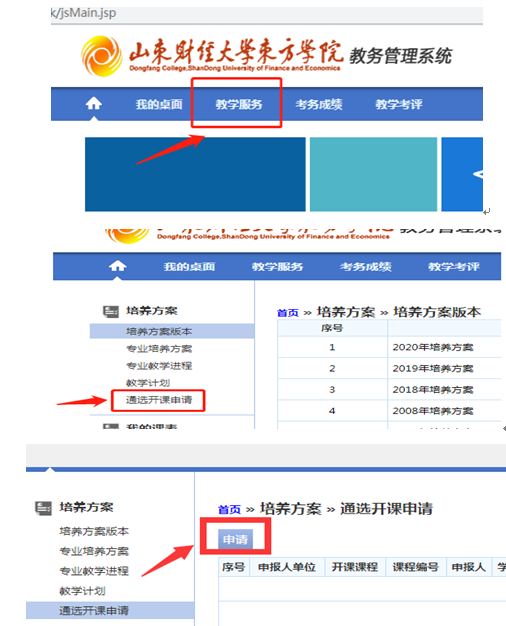
Task: Click the 首页 breadcrumb link above version table
Action: click(288, 313)
